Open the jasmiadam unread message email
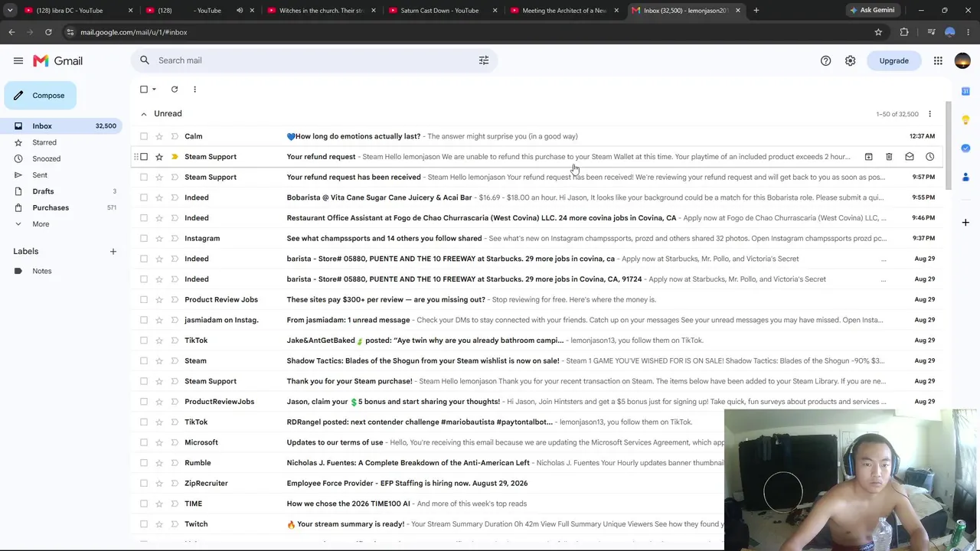The height and width of the screenshot is (551, 980). (536, 320)
